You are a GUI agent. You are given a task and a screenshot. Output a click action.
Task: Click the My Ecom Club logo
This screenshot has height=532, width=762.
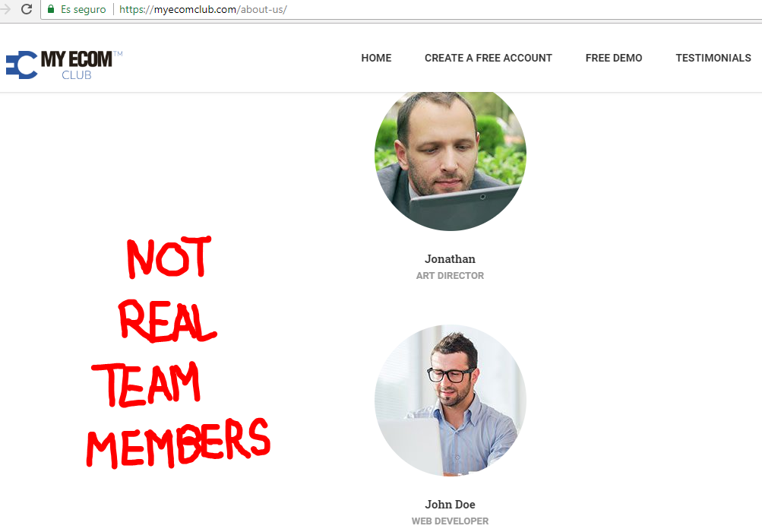click(64, 65)
